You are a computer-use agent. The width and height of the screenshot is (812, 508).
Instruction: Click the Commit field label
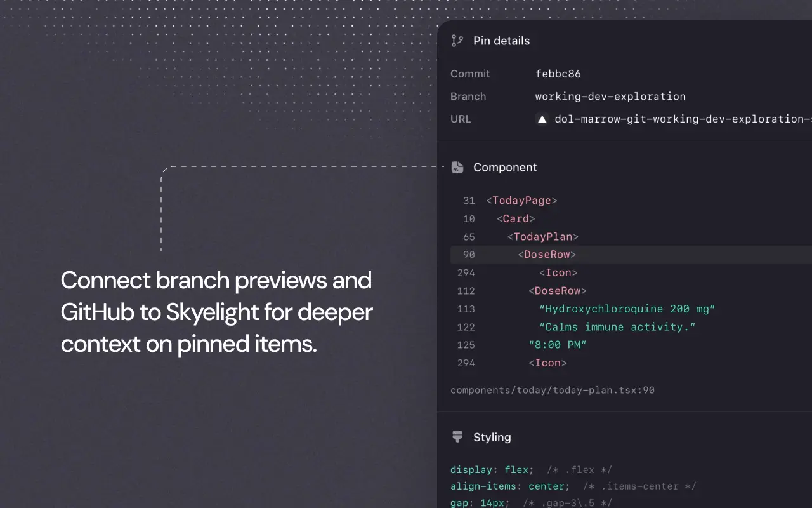click(470, 74)
